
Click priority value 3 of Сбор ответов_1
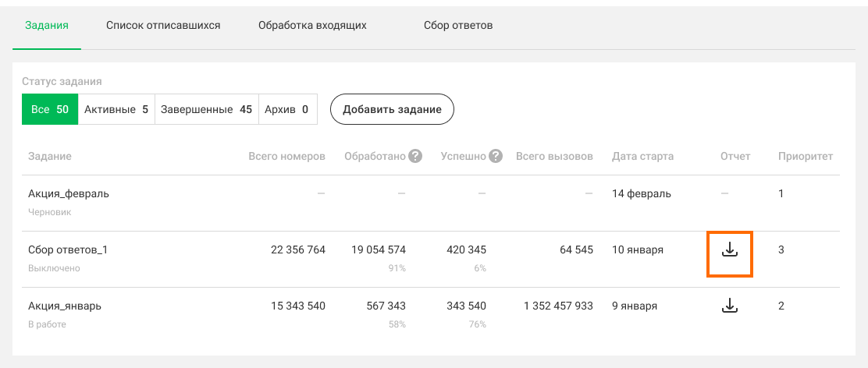(x=781, y=249)
